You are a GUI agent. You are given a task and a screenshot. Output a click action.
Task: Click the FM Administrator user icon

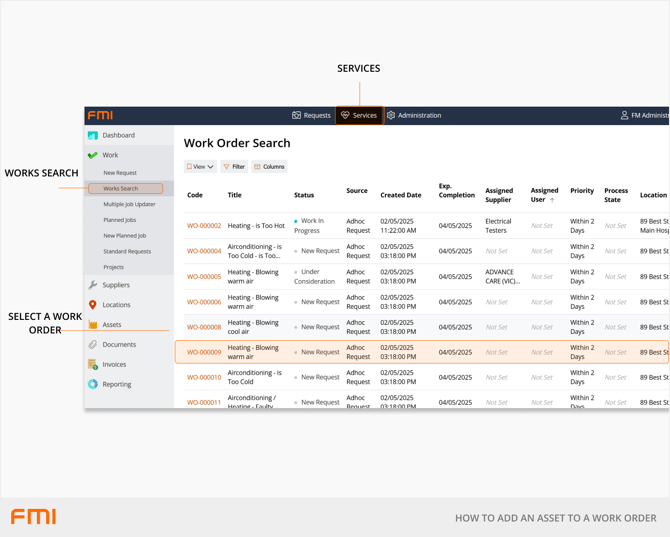624,115
